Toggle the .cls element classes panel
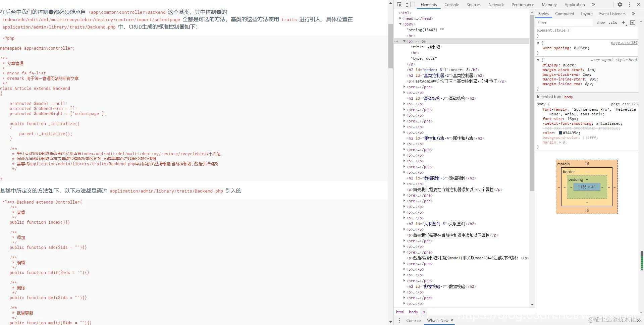Image resolution: width=644 pixels, height=325 pixels. click(x=613, y=22)
